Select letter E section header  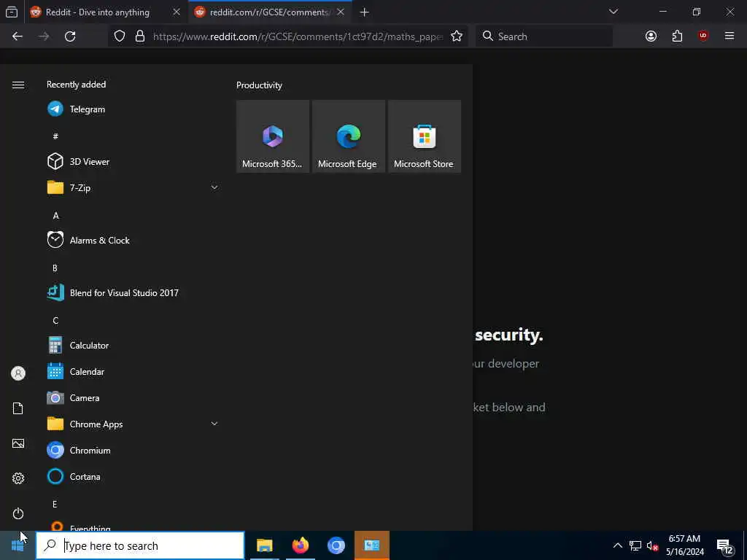coord(55,504)
